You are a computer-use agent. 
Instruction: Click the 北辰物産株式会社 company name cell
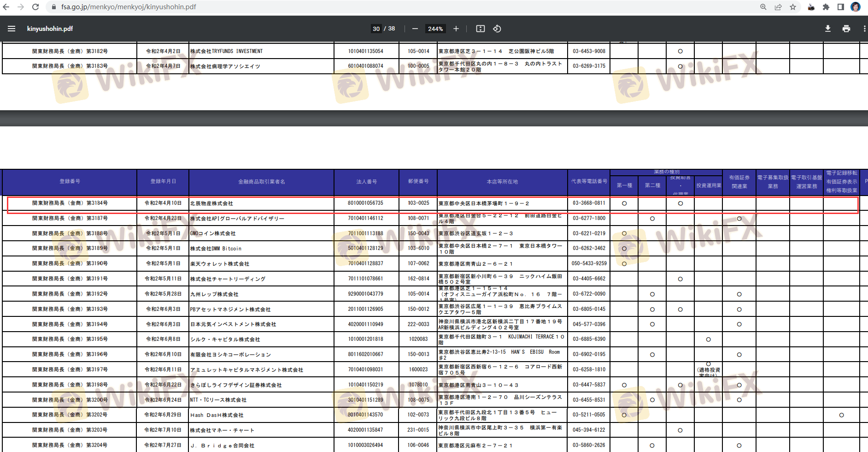coord(212,203)
